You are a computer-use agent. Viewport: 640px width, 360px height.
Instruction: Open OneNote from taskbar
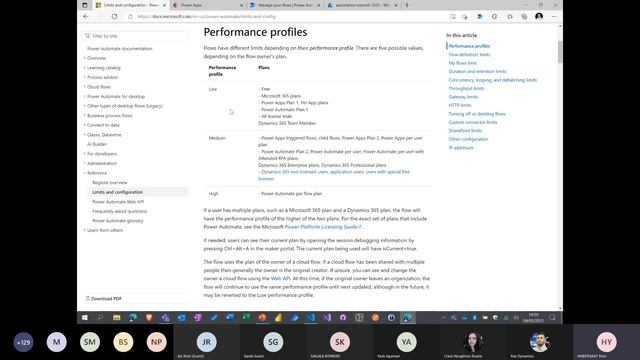click(x=198, y=317)
